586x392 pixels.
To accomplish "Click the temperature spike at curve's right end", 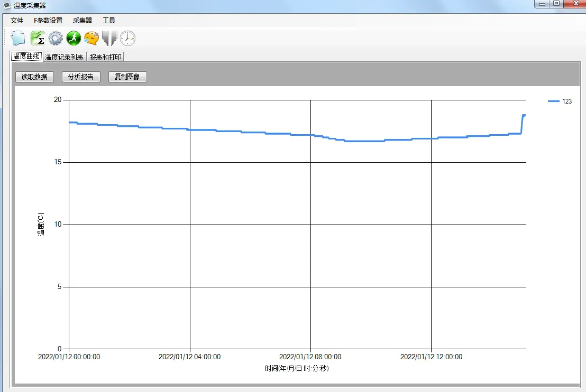I will click(524, 116).
